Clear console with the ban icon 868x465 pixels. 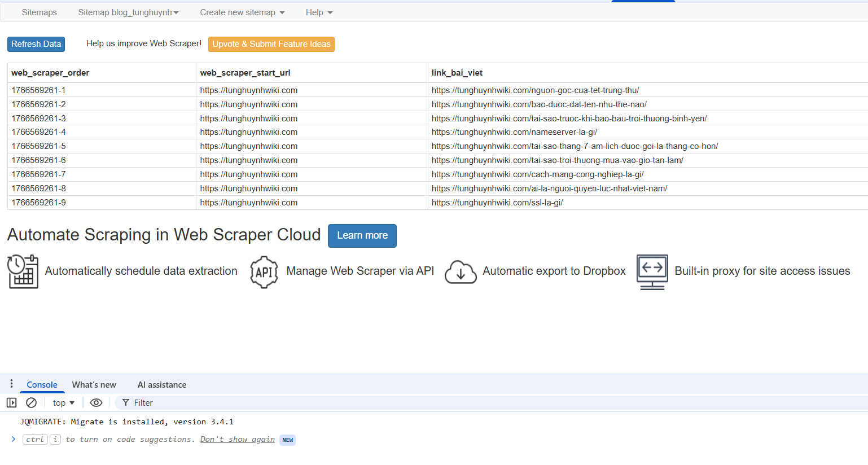click(x=32, y=403)
